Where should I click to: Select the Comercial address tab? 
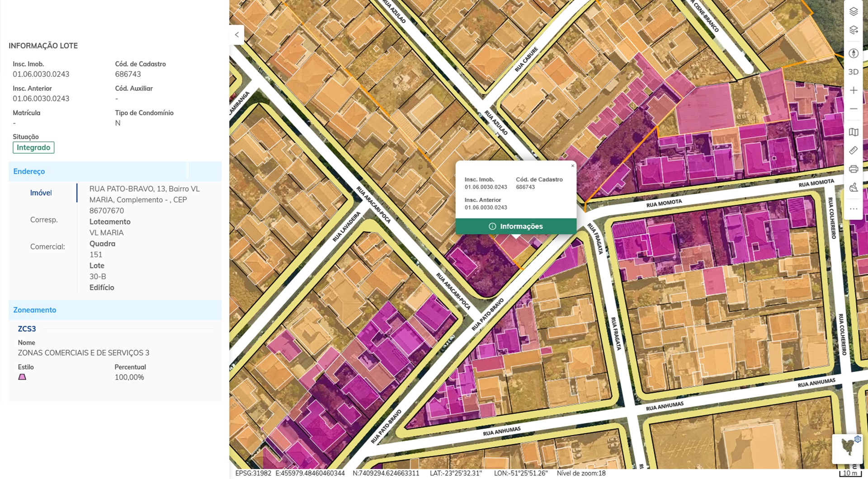(47, 247)
